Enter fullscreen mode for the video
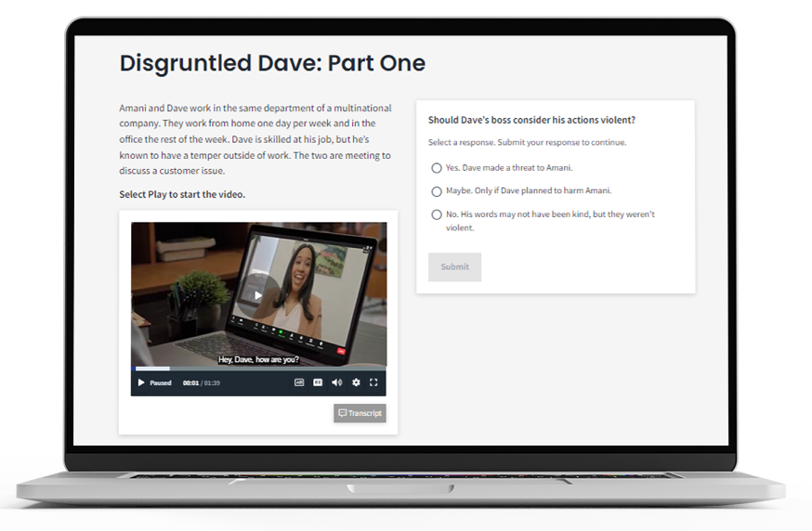Screen dimensions: 812x531 pos(373,382)
